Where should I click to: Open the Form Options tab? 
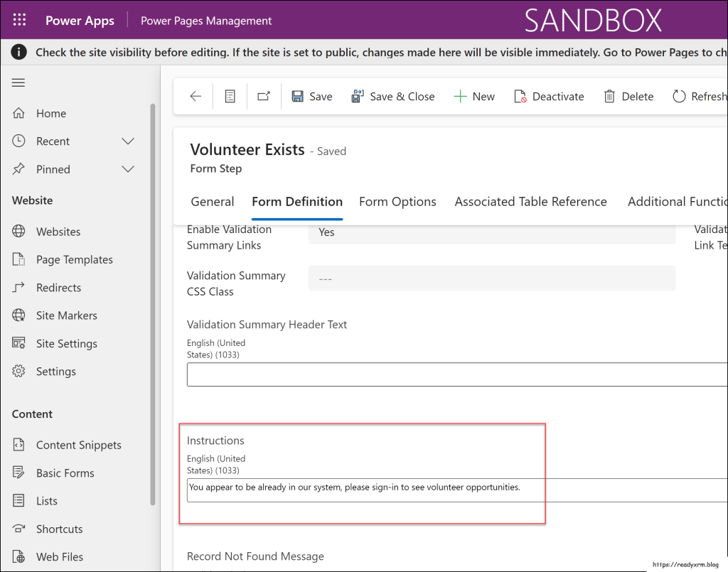click(397, 202)
